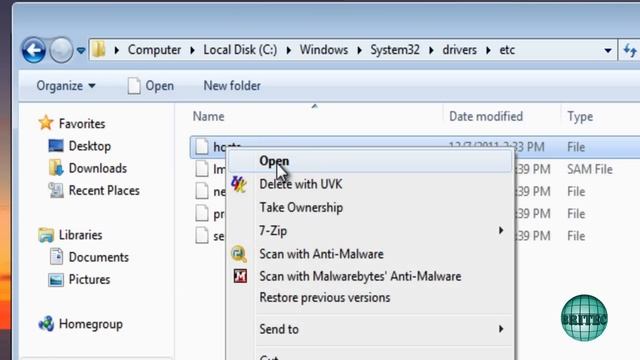Viewport: 640px width, 360px height.
Task: Open the Pictures library
Action: (89, 279)
